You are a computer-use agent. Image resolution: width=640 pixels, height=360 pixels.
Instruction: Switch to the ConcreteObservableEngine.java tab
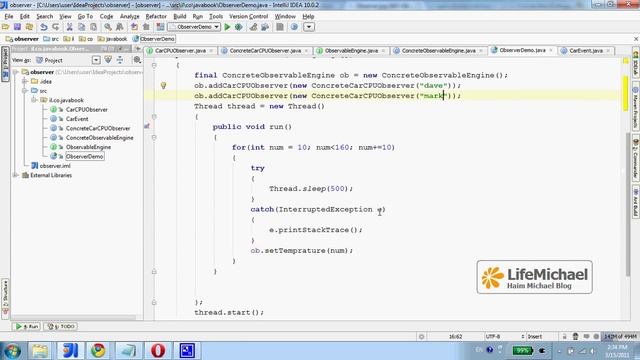(438, 51)
